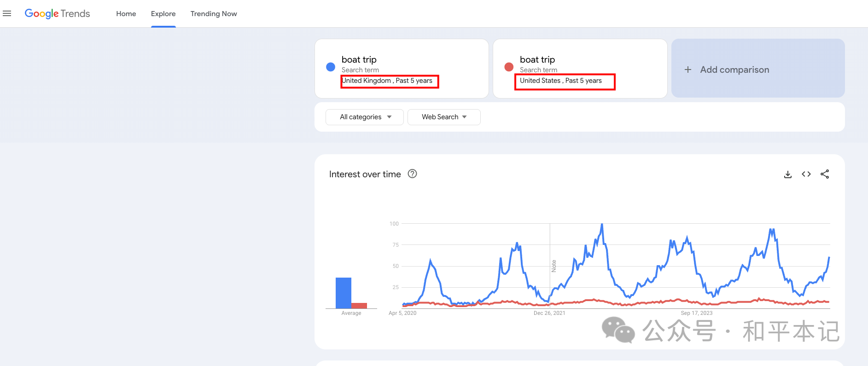Click the Google Trends logo
Viewport: 868px width, 366px height.
58,14
